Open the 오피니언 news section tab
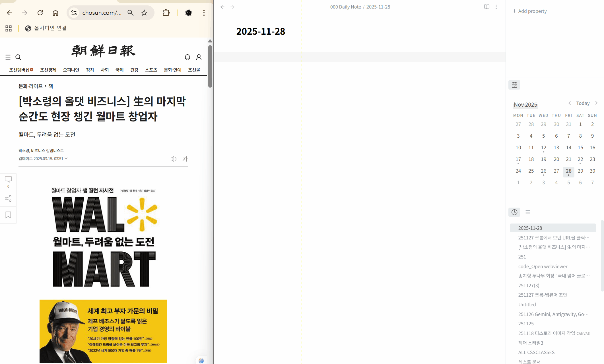The image size is (604, 364). pyautogui.click(x=71, y=70)
